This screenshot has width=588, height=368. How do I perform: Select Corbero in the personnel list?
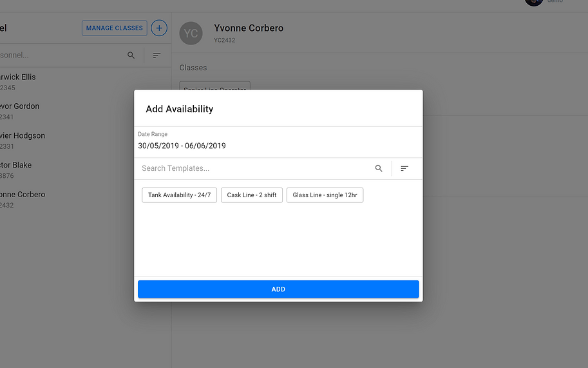(23, 199)
